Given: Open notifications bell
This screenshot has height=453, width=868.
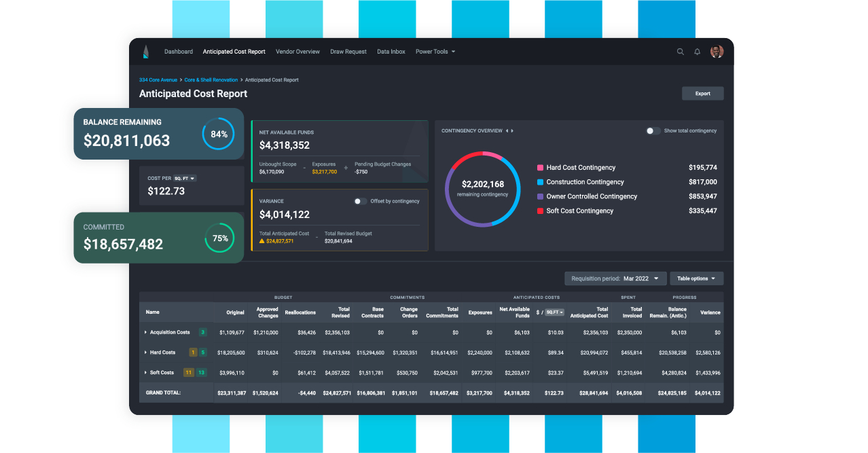Looking at the screenshot, I should tap(697, 52).
